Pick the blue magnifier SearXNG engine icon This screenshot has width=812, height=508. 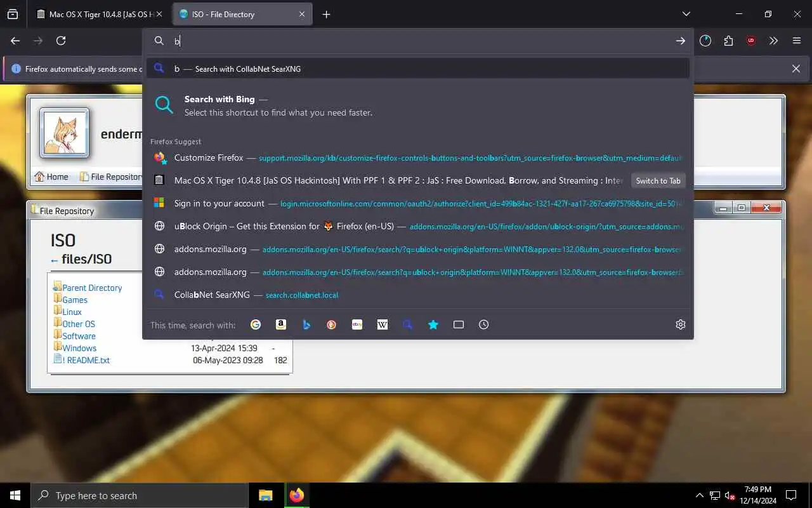[408, 324]
